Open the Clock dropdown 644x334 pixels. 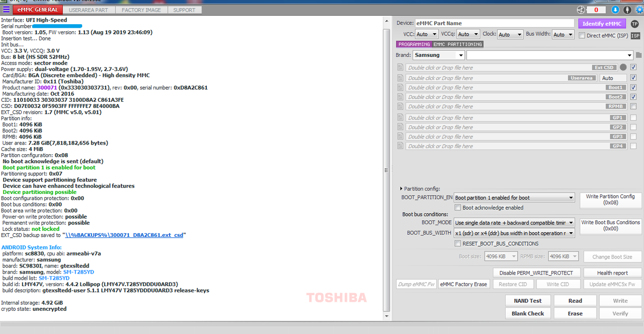pos(510,34)
